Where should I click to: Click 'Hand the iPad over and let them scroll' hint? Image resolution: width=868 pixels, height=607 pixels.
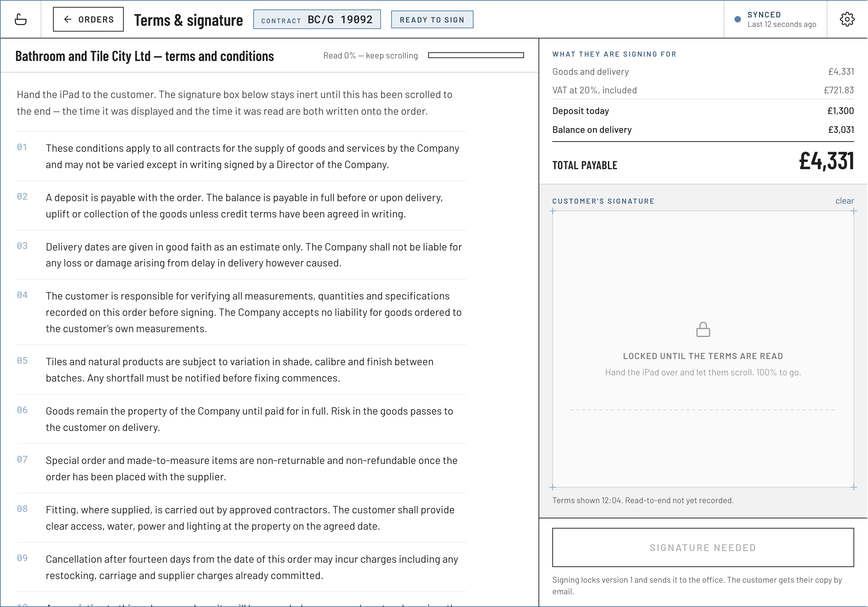pos(703,372)
